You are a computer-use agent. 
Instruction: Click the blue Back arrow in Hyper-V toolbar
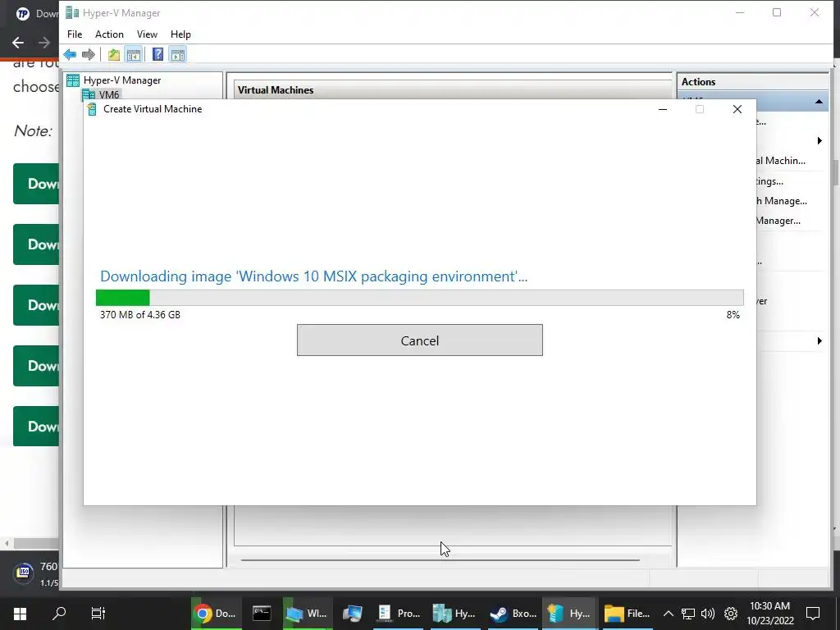tap(70, 54)
